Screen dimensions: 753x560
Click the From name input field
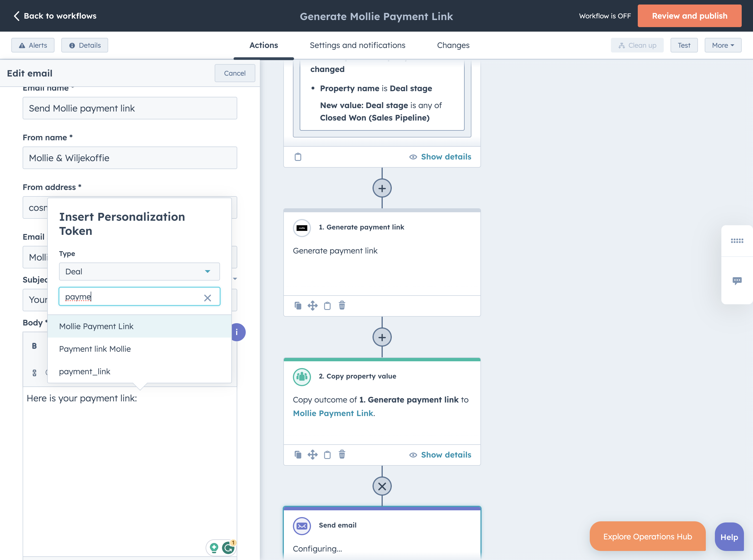pos(130,158)
